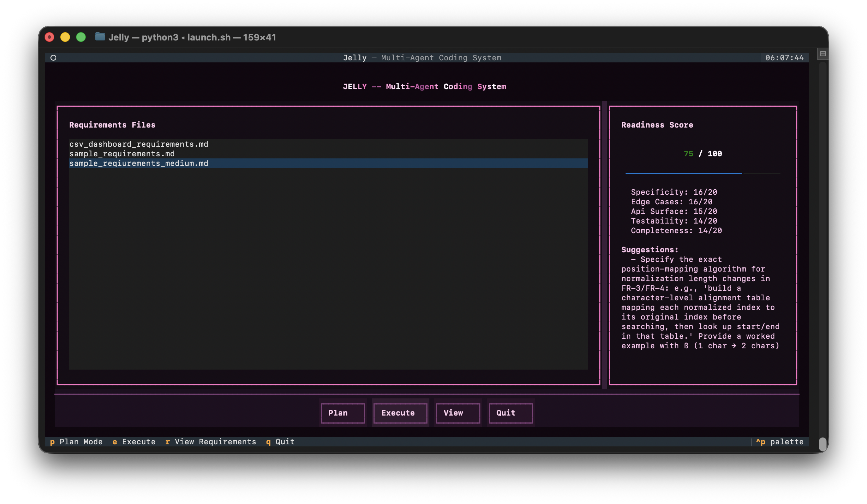Select sample_requirements.md in the list
This screenshot has height=504, width=867.
pyautogui.click(x=122, y=154)
